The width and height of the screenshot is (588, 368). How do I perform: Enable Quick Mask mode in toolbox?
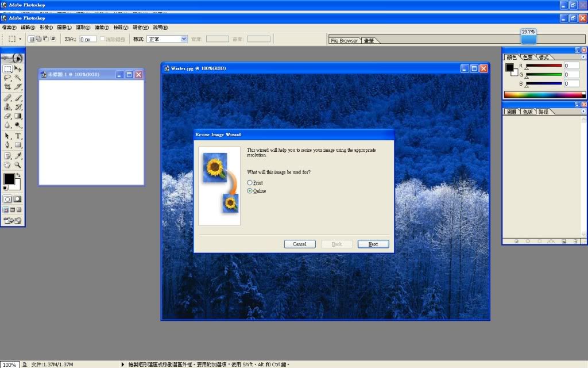[18, 198]
